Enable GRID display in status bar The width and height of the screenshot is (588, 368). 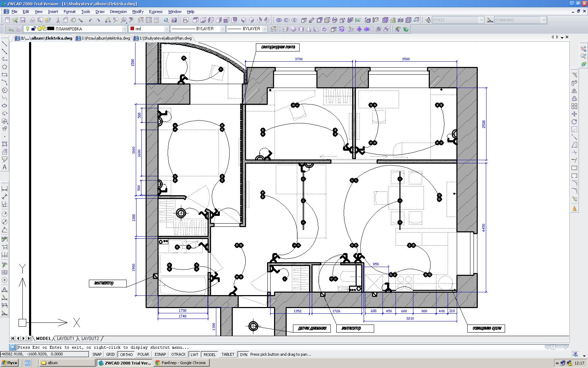click(111, 354)
